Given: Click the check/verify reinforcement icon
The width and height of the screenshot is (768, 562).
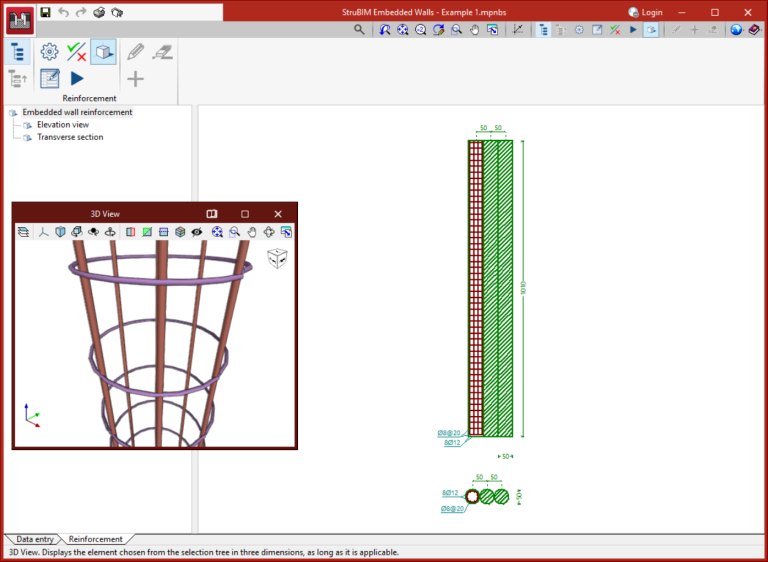Looking at the screenshot, I should pyautogui.click(x=76, y=52).
